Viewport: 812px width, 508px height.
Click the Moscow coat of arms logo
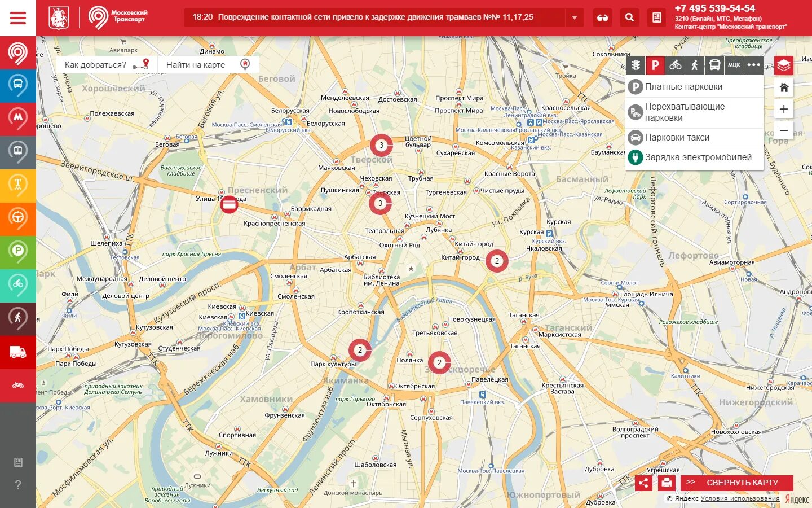pos(58,18)
